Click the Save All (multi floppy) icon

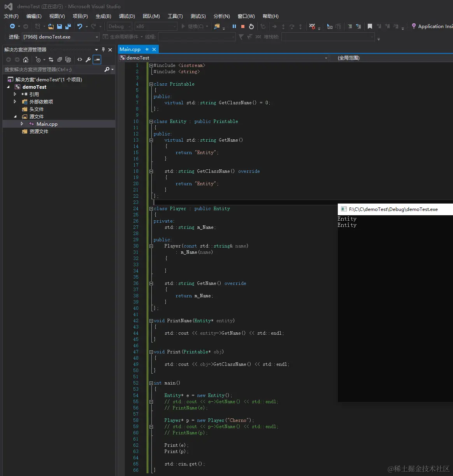pyautogui.click(x=68, y=26)
